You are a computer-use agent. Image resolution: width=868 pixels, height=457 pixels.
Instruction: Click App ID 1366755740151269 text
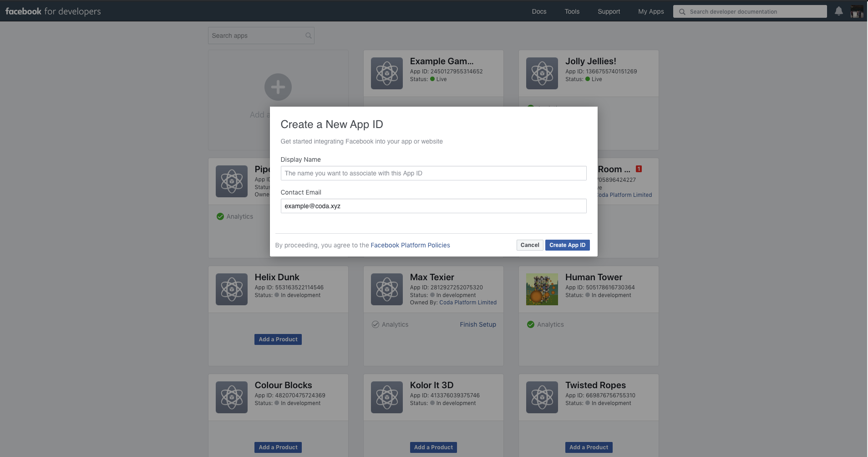[601, 72]
